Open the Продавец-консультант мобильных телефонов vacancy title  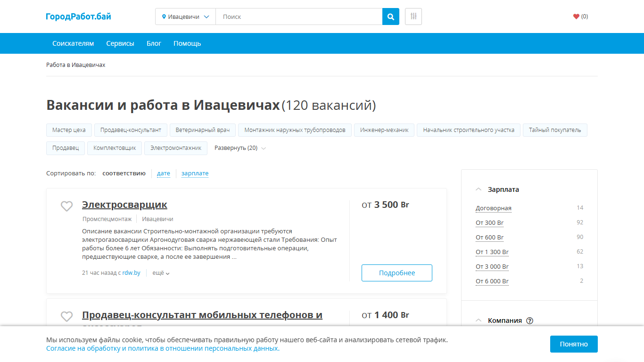point(202,315)
